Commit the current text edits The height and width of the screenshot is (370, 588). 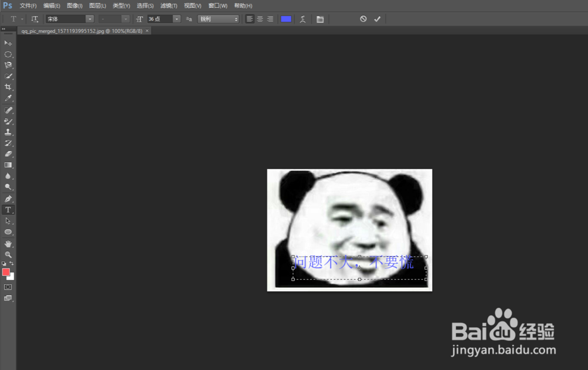pyautogui.click(x=377, y=19)
